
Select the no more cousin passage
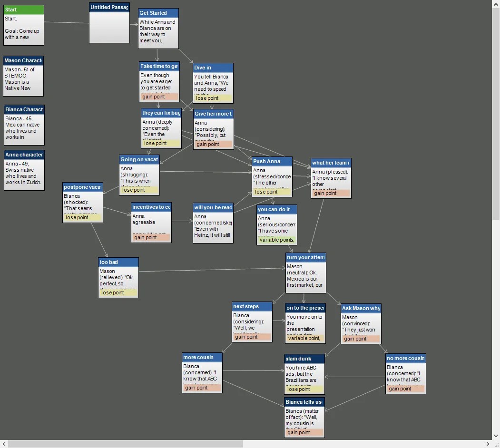[406, 374]
